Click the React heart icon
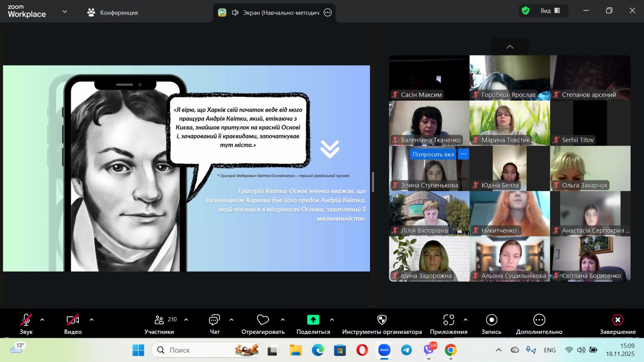This screenshot has height=362, width=644. coord(263,320)
